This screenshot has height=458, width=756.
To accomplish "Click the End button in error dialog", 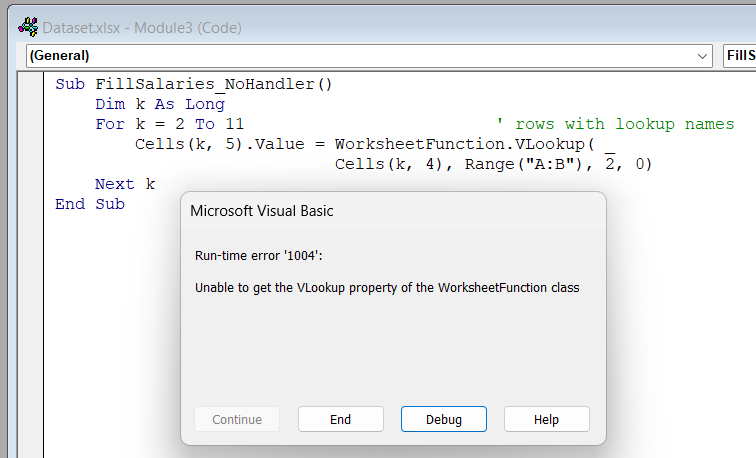I will click(x=340, y=419).
